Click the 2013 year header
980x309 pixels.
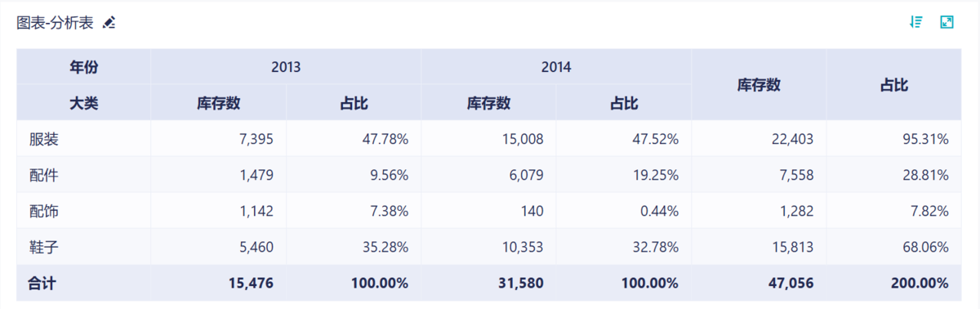[x=286, y=67]
